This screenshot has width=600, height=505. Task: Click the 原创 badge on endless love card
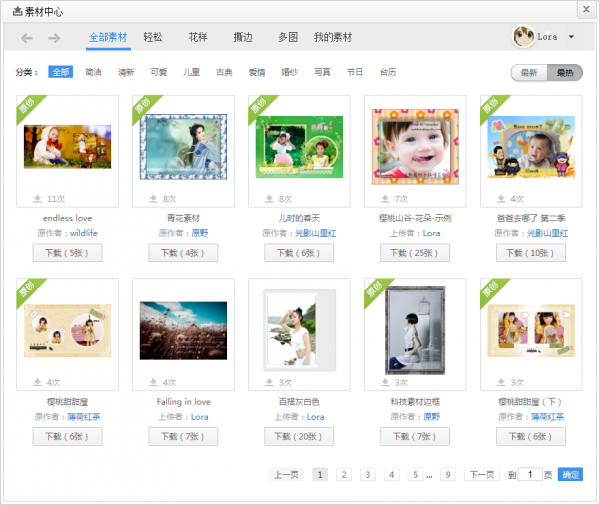click(30, 108)
